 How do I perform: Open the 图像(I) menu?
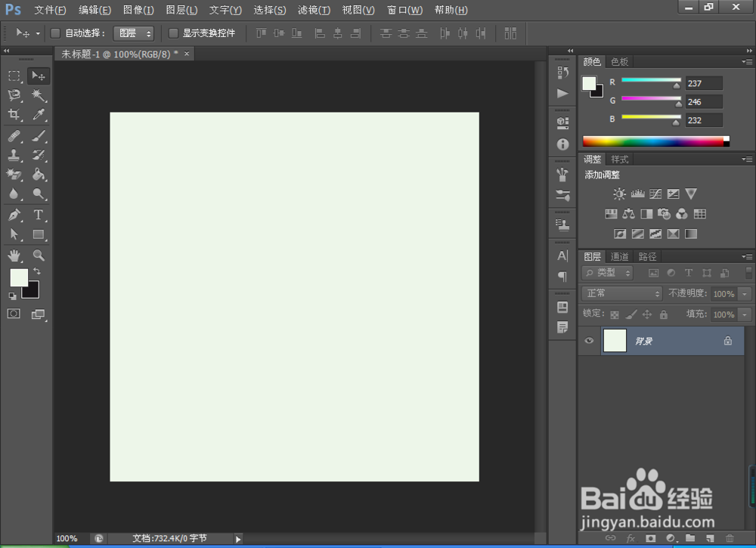point(138,10)
